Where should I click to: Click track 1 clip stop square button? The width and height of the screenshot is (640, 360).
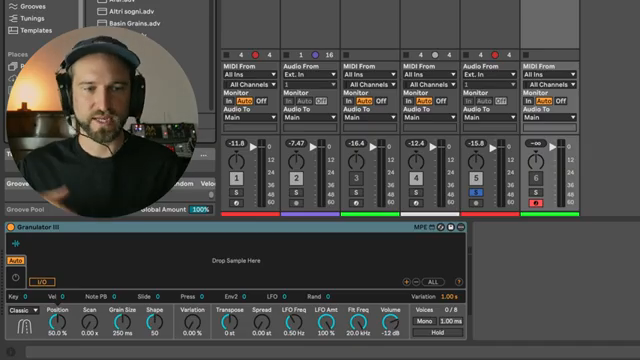point(227,55)
